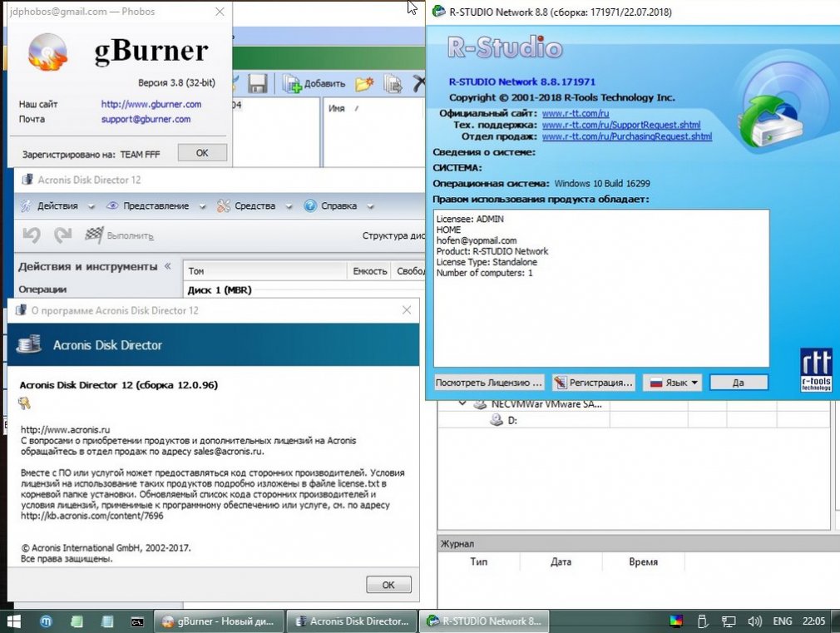Viewport: 840px width, 633px height.
Task: Click the floppy disk Save icon in gBurner toolbar
Action: coord(258,84)
